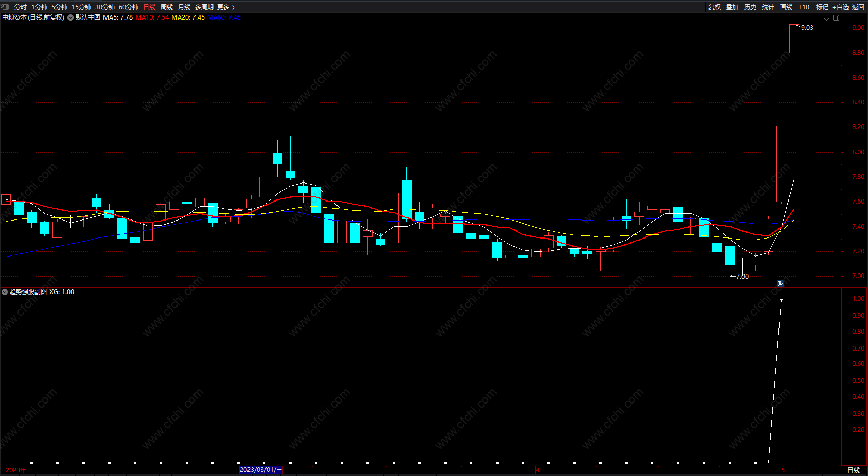Expand the 趋势强股副图 sub-chart dropdown arrow
The height and width of the screenshot is (476, 868).
(5, 292)
